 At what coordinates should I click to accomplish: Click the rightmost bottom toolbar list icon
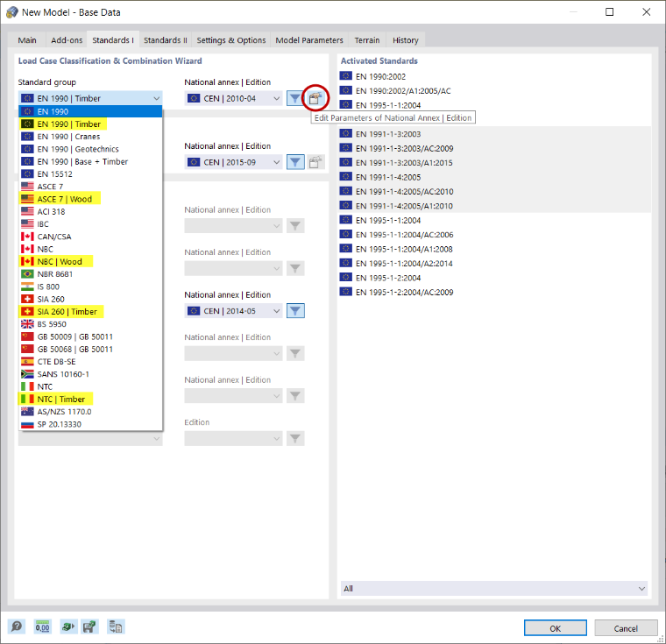pos(115,626)
